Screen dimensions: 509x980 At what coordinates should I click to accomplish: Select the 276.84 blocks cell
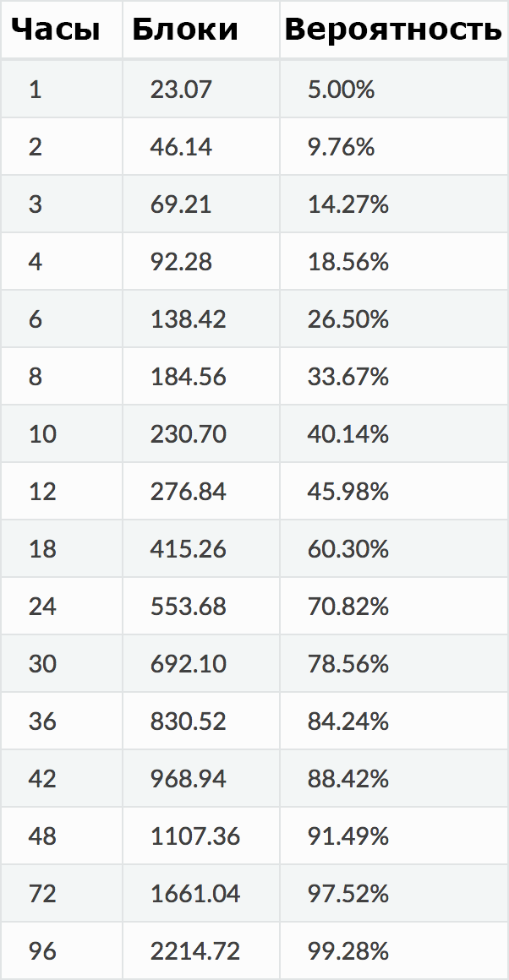point(200,491)
